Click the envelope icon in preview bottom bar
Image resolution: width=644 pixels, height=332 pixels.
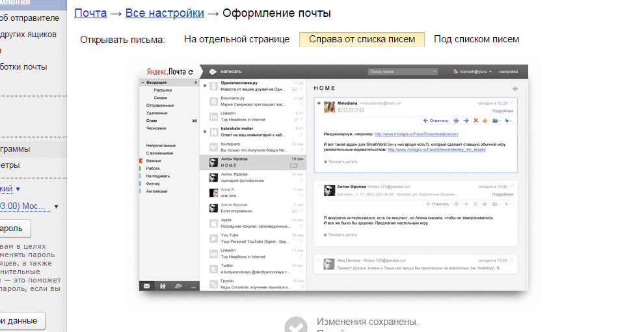[146, 286]
